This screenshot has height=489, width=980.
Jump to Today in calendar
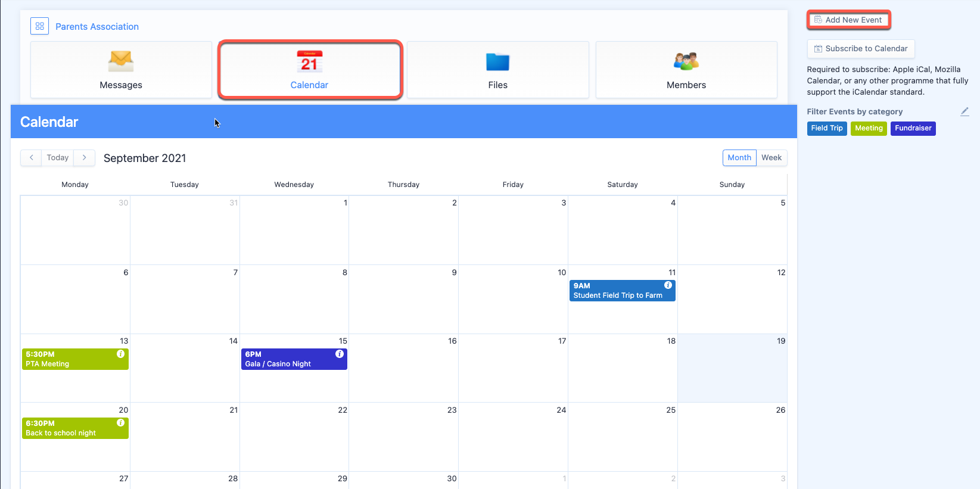coord(58,158)
